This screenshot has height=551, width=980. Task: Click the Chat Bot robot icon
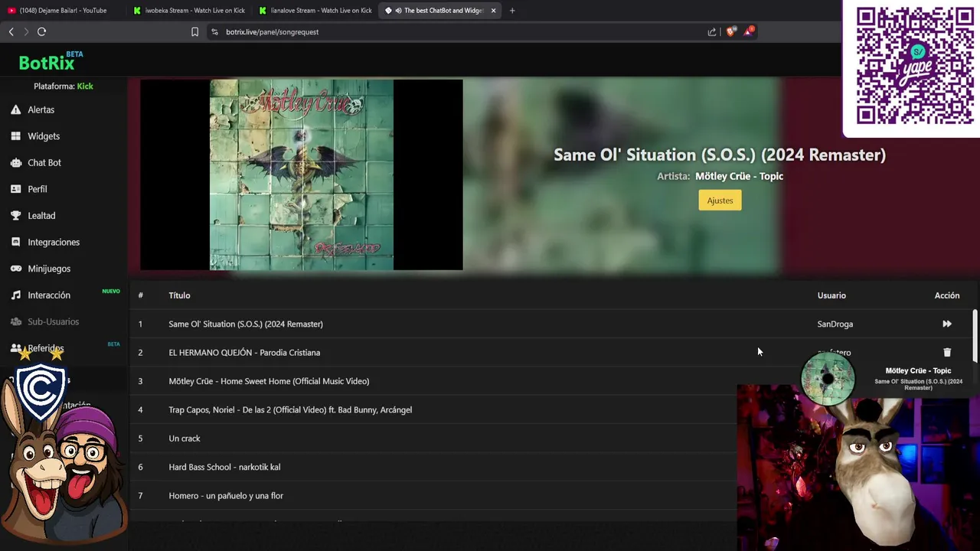pyautogui.click(x=15, y=162)
